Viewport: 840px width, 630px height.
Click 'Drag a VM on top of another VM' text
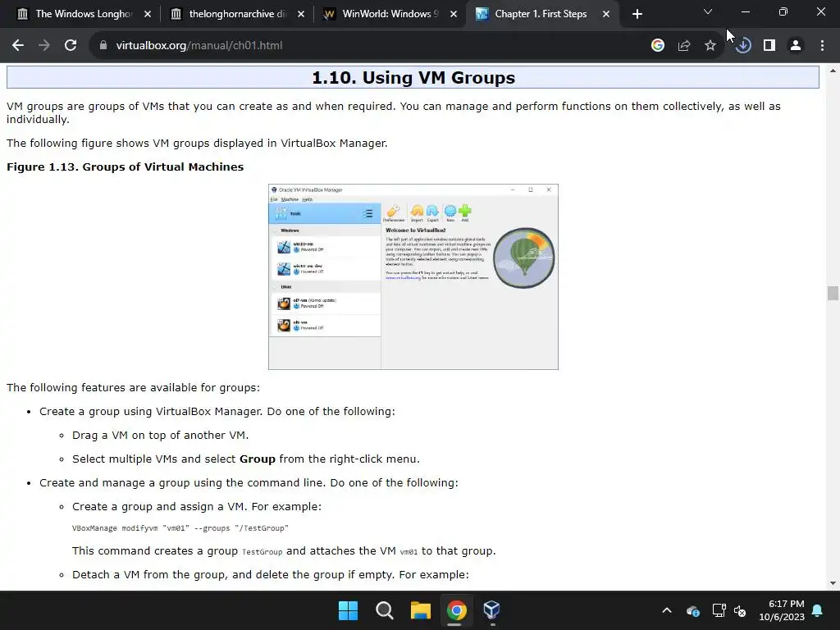160,435
